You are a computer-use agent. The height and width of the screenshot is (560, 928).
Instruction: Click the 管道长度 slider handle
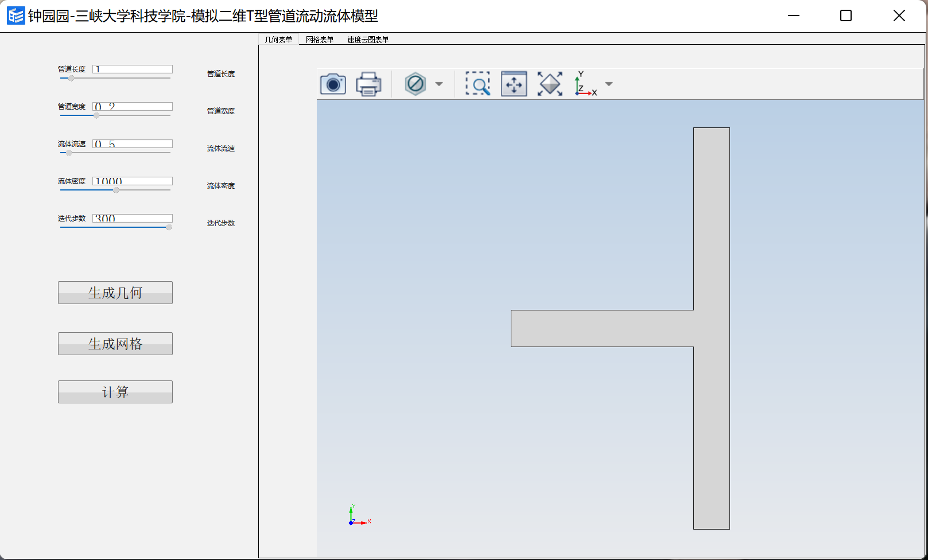[x=71, y=78]
